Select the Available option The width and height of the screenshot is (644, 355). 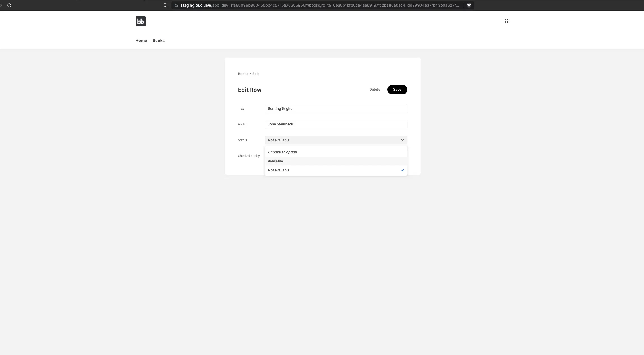click(x=275, y=161)
